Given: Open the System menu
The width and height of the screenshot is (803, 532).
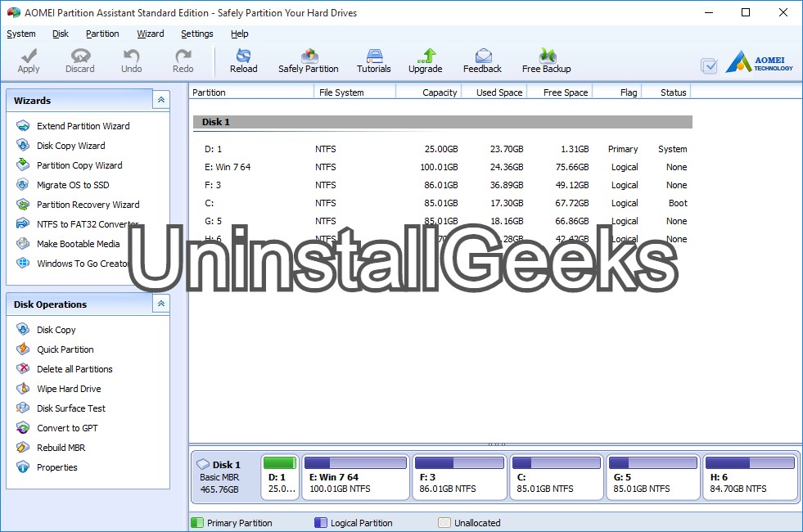Looking at the screenshot, I should 21,34.
